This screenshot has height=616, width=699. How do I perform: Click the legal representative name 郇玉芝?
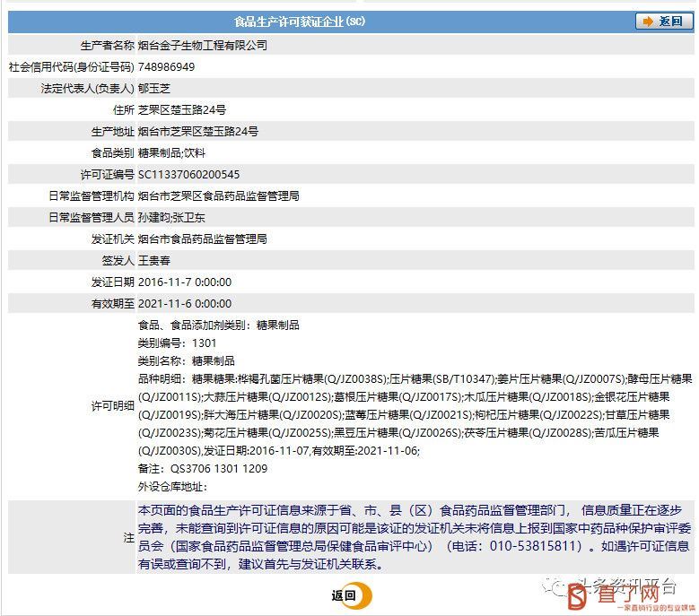click(x=153, y=88)
